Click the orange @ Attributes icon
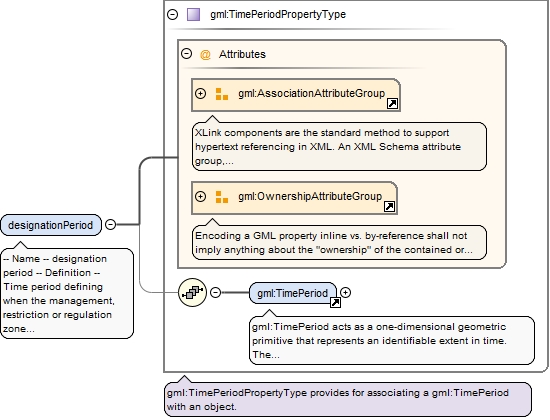 pos(205,54)
